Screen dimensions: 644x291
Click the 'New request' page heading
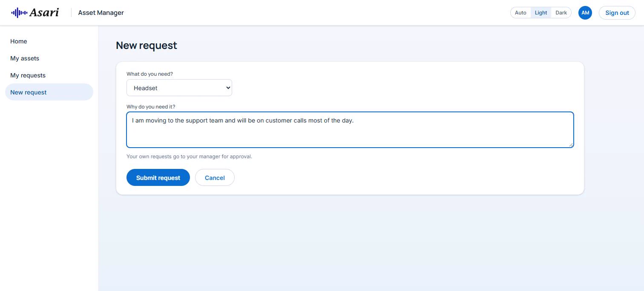point(147,46)
